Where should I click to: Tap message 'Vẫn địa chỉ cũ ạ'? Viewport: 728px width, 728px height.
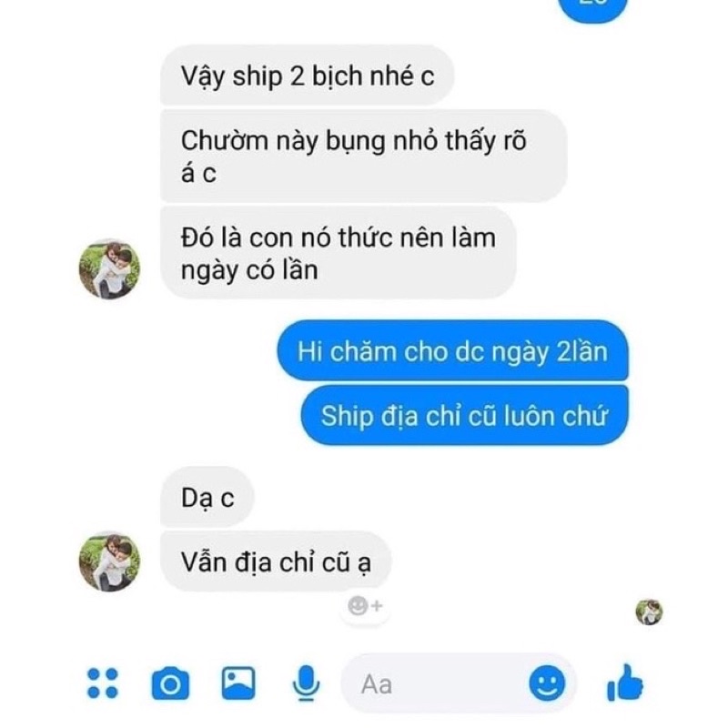[x=276, y=561]
